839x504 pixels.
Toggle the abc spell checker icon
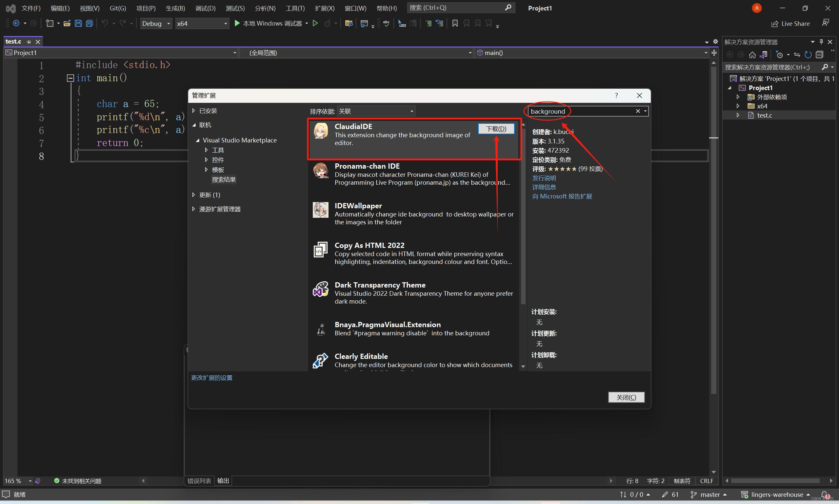(386, 23)
